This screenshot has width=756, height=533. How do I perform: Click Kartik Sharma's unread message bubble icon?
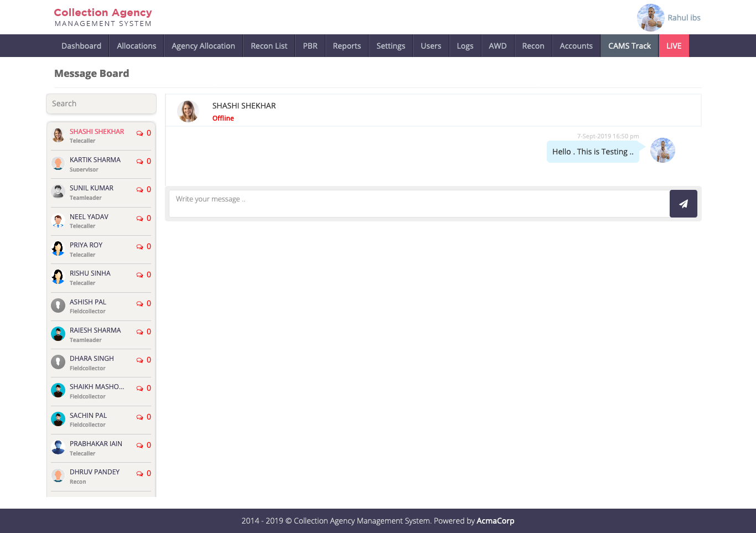139,162
